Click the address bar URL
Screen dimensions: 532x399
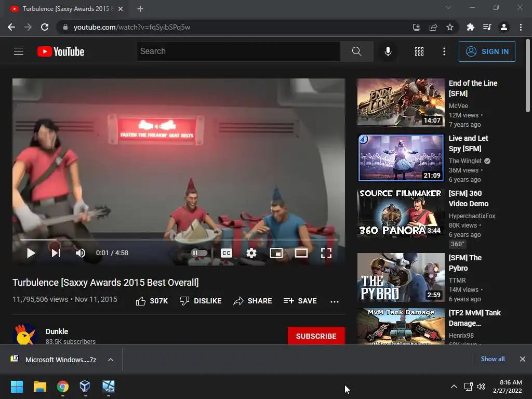click(x=131, y=27)
